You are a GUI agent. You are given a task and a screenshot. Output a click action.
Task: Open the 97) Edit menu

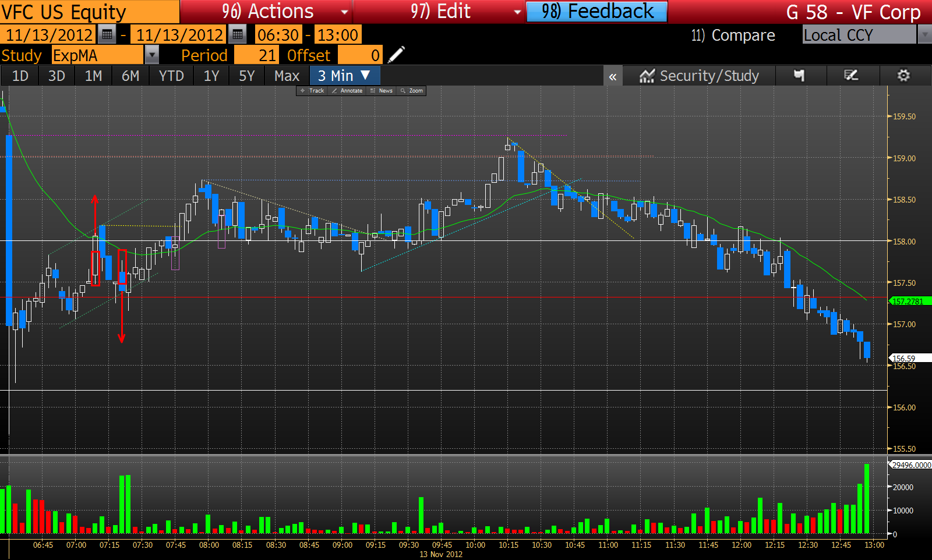(440, 12)
